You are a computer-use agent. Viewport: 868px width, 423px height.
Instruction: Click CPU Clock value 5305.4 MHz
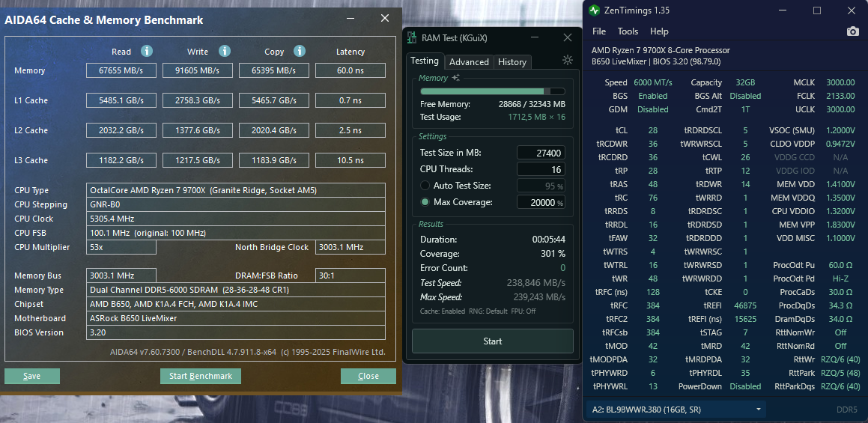click(x=236, y=219)
